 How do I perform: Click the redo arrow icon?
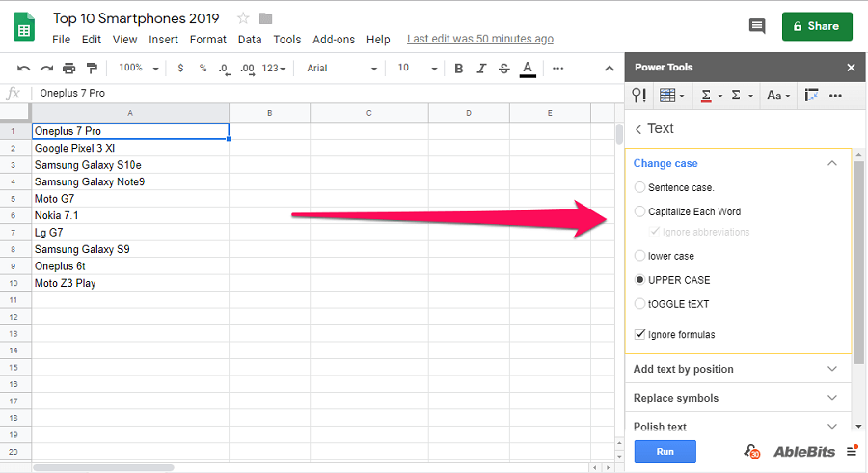[46, 69]
